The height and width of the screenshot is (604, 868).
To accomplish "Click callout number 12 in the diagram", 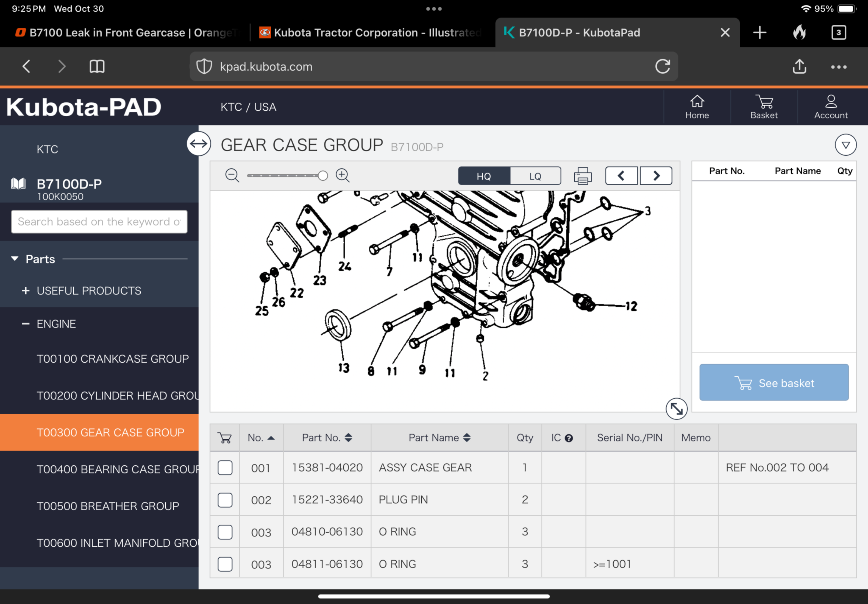I will click(x=632, y=306).
